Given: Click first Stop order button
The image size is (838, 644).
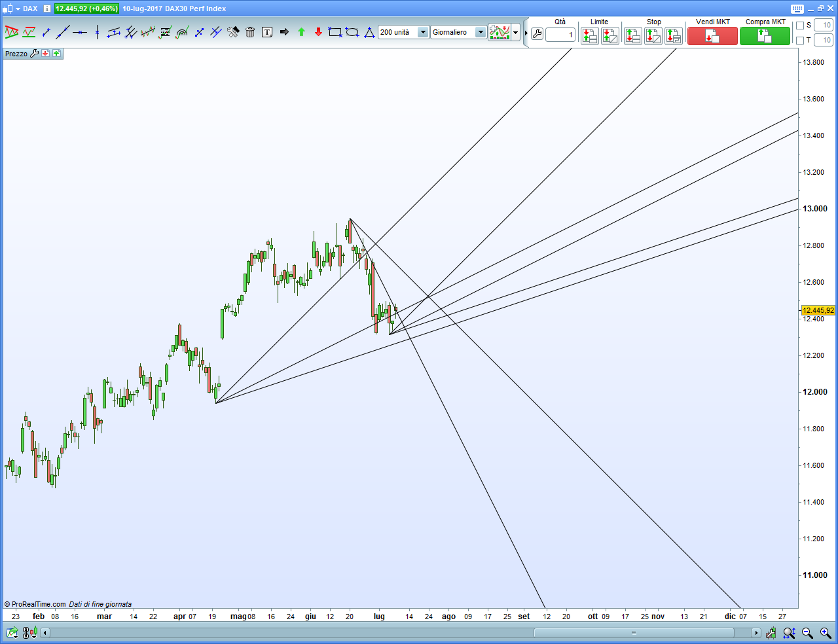Looking at the screenshot, I should (x=633, y=36).
